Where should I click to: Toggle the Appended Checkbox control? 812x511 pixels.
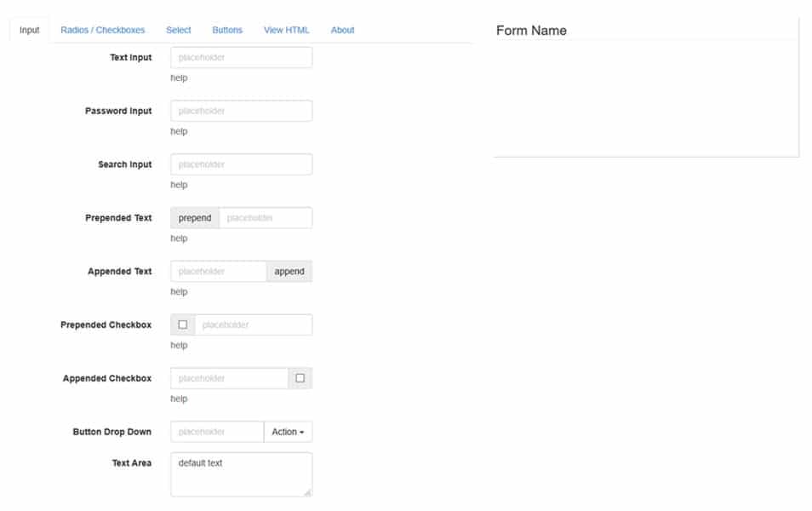(x=299, y=377)
